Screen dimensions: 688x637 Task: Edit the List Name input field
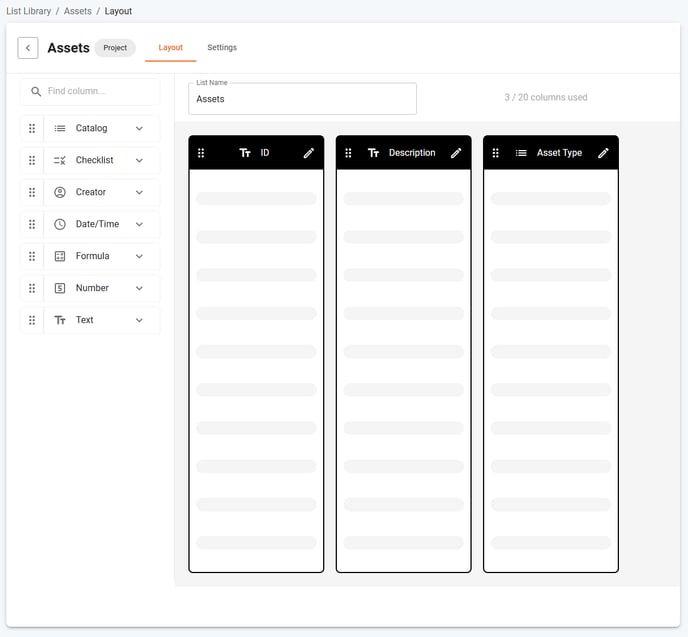[x=302, y=99]
